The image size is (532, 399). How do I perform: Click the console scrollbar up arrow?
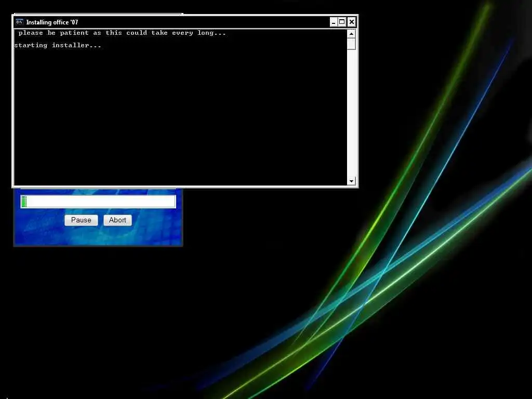pos(351,34)
